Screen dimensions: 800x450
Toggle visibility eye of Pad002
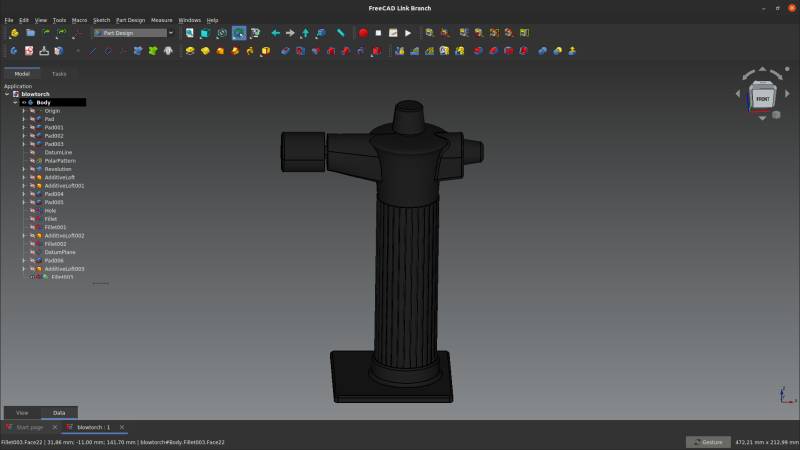(32, 136)
